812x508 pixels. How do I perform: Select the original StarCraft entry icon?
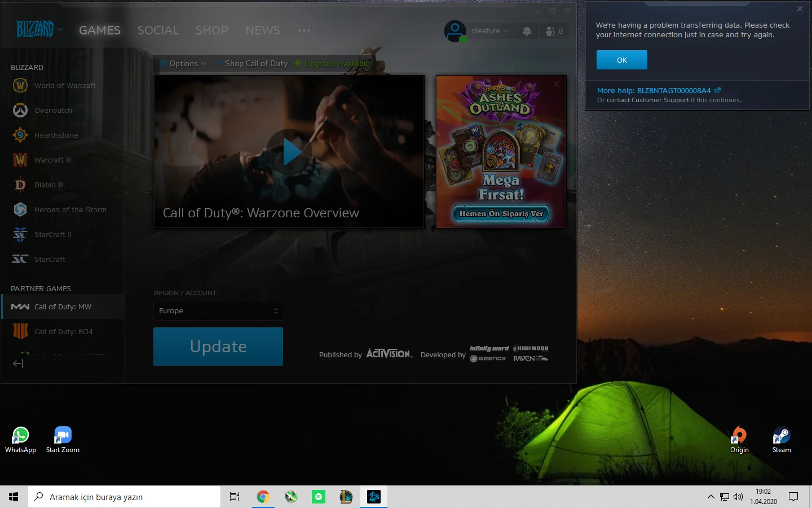[x=20, y=259]
